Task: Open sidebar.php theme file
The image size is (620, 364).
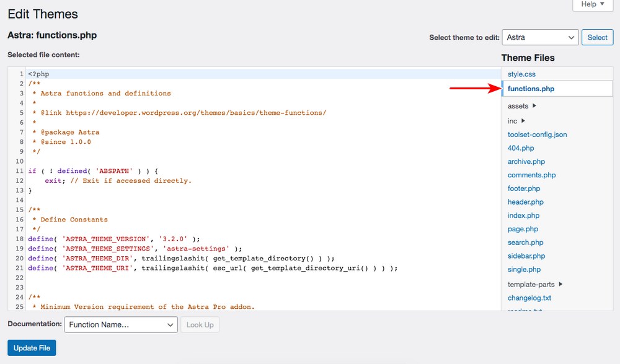Action: [x=526, y=256]
